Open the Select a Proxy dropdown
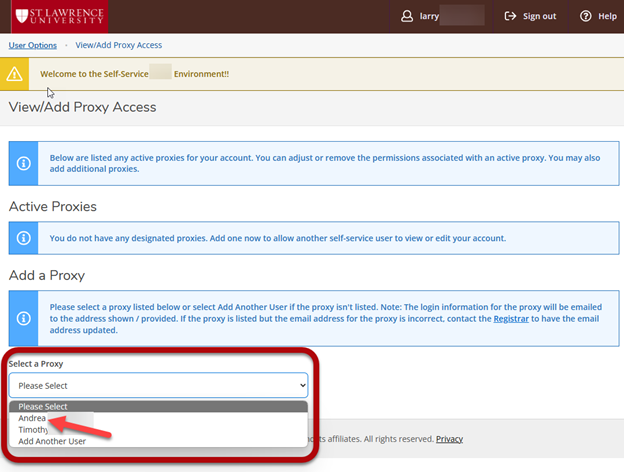 pos(158,385)
